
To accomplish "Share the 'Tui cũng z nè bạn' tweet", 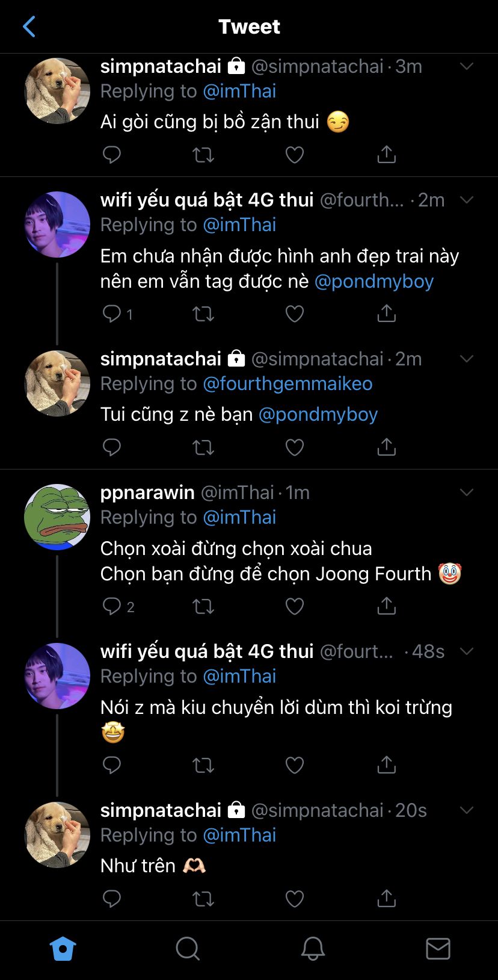I will pos(386,447).
